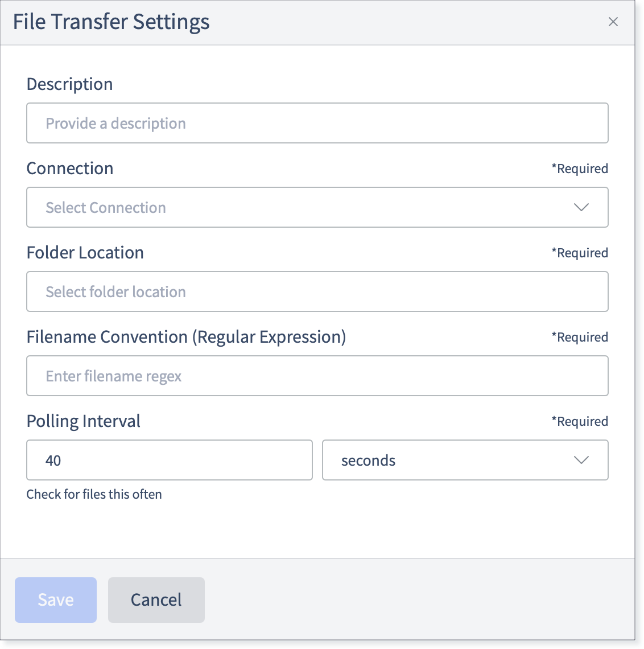Click the chevron arrow in seconds dropdown
644x649 pixels.
[581, 460]
